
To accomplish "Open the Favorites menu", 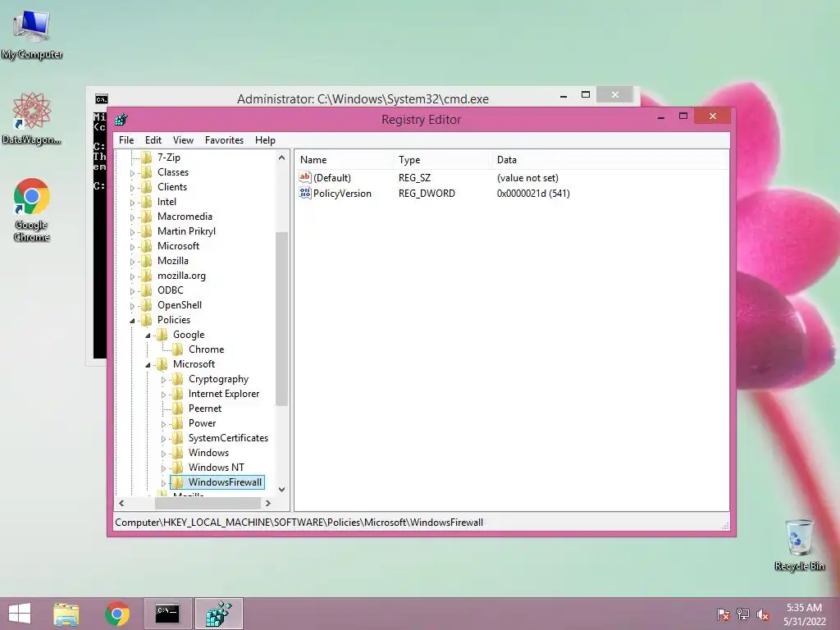I will point(225,140).
